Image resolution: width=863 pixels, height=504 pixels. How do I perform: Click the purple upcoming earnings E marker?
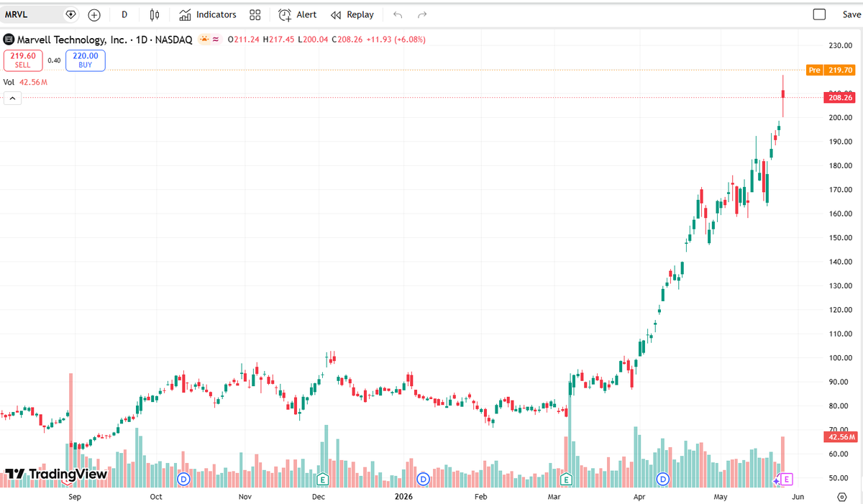coord(786,479)
